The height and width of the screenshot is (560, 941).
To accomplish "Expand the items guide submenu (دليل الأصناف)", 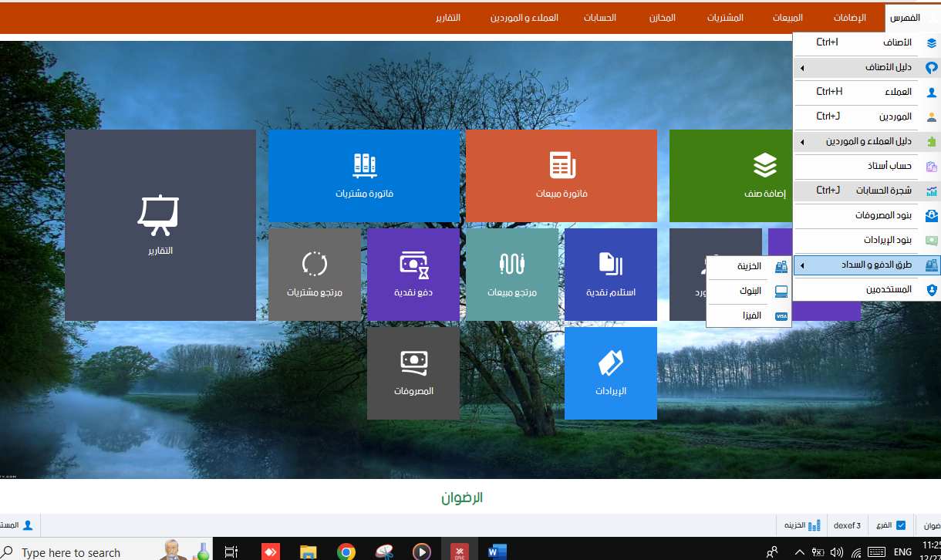I will pos(866,68).
